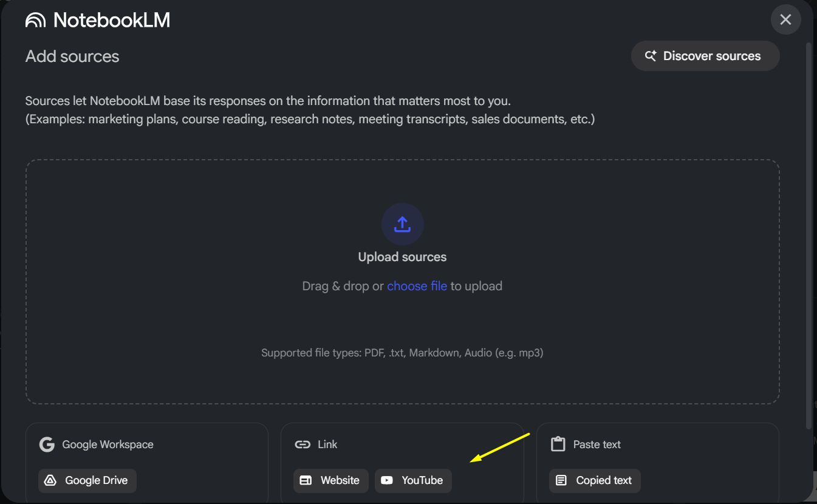Click the Google Workspace G icon
817x504 pixels.
(x=47, y=444)
